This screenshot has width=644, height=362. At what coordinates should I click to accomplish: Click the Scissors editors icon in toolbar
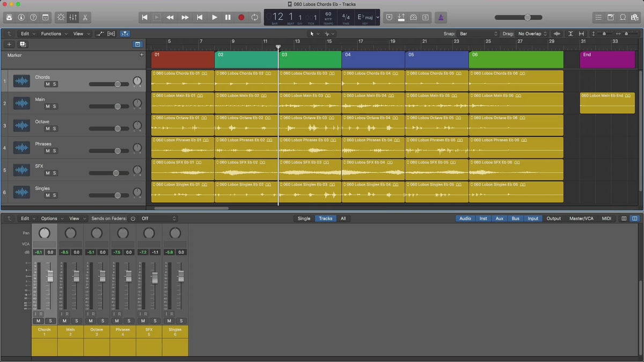[x=85, y=17]
